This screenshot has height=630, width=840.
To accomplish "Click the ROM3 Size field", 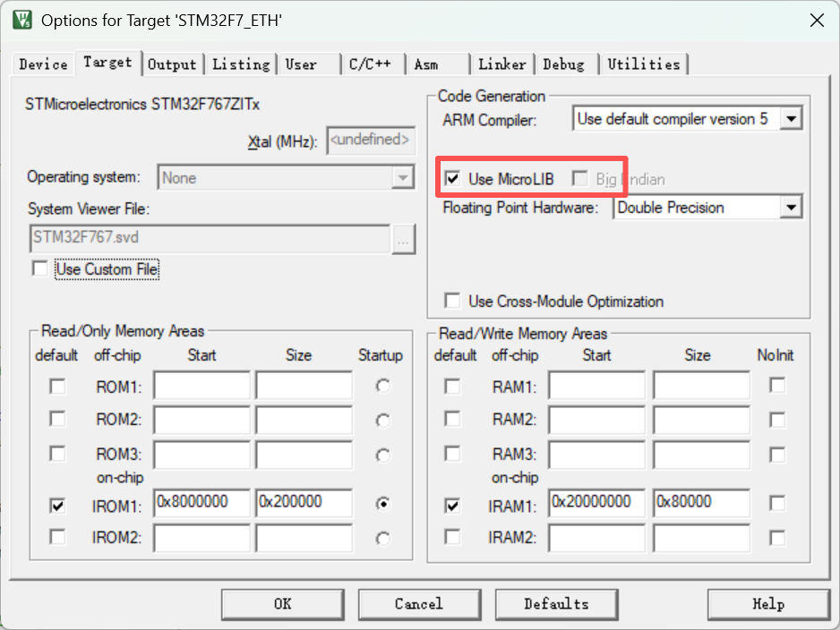I will point(304,455).
